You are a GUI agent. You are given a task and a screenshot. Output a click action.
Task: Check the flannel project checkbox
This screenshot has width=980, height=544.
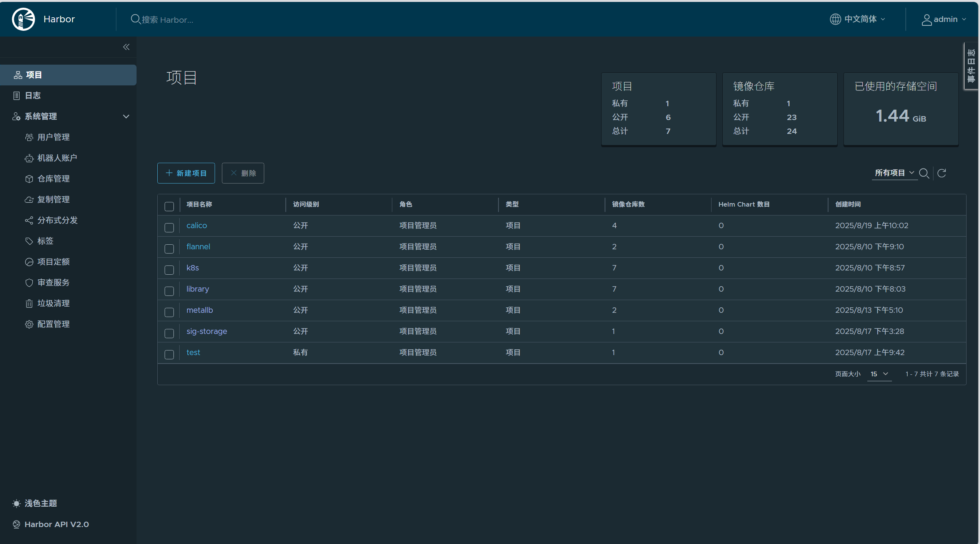click(x=169, y=249)
